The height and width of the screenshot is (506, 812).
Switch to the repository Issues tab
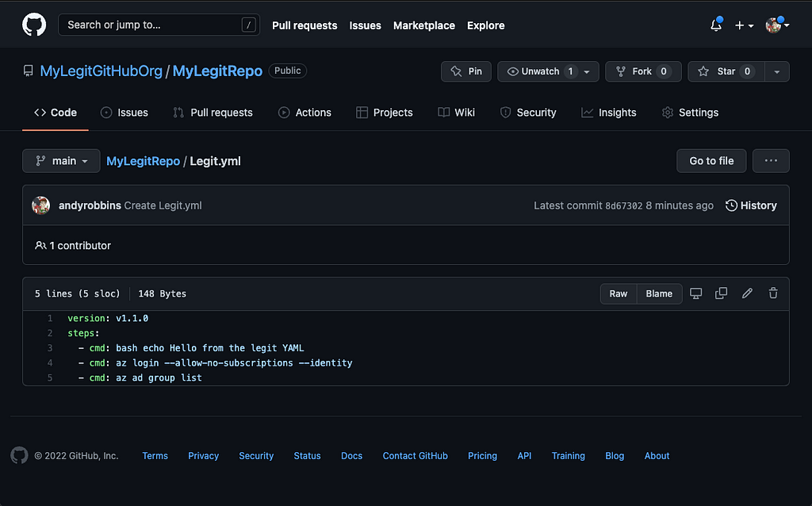tap(124, 113)
